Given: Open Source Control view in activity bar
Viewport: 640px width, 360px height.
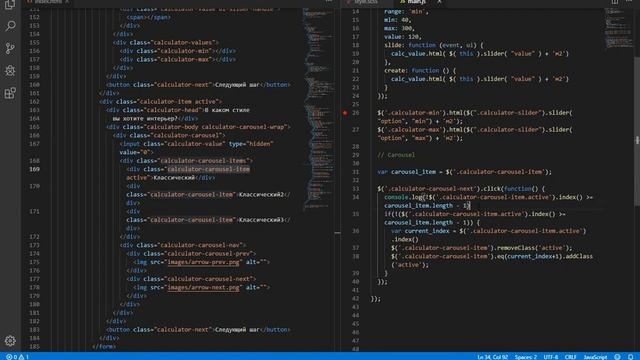Looking at the screenshot, I should tap(10, 49).
